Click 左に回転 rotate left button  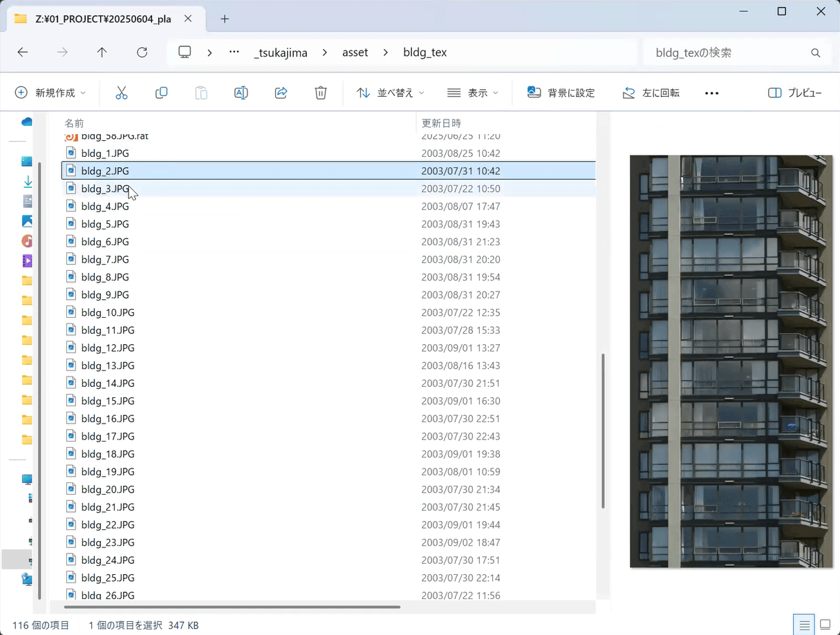coord(651,93)
